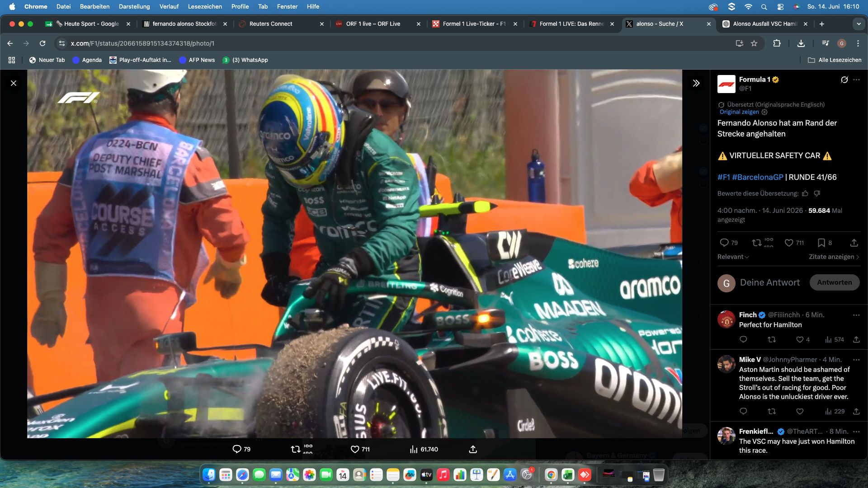Open more options on Finch's reply

(x=856, y=315)
